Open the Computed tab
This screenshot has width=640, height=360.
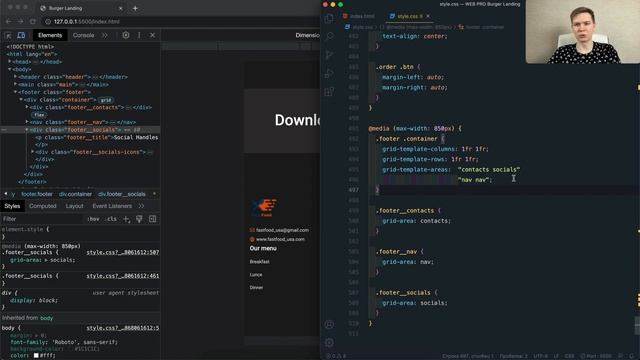pyautogui.click(x=43, y=206)
